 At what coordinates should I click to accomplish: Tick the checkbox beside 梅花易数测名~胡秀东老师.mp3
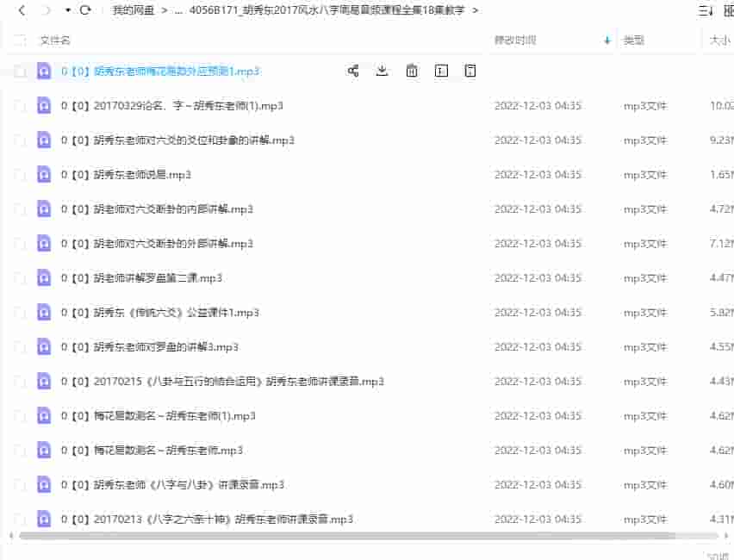19,450
